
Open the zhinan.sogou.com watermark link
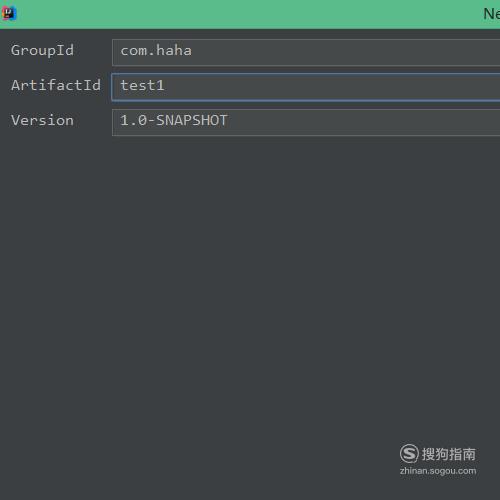(x=438, y=471)
